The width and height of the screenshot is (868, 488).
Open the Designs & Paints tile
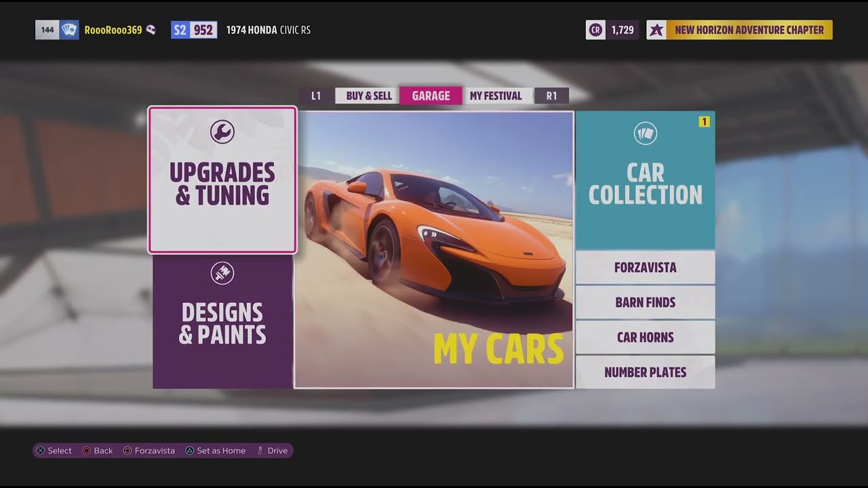[x=222, y=322]
